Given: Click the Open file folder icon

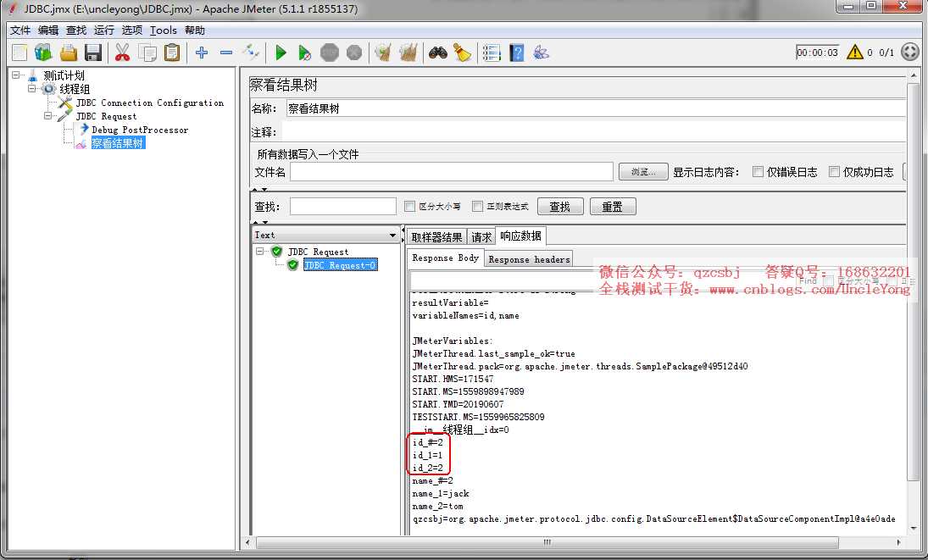Looking at the screenshot, I should tap(68, 53).
